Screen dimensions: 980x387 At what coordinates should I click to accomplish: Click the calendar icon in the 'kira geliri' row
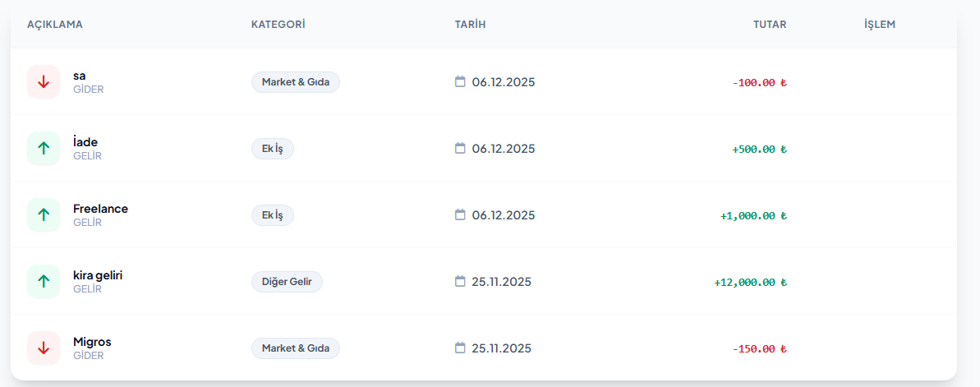click(x=460, y=281)
